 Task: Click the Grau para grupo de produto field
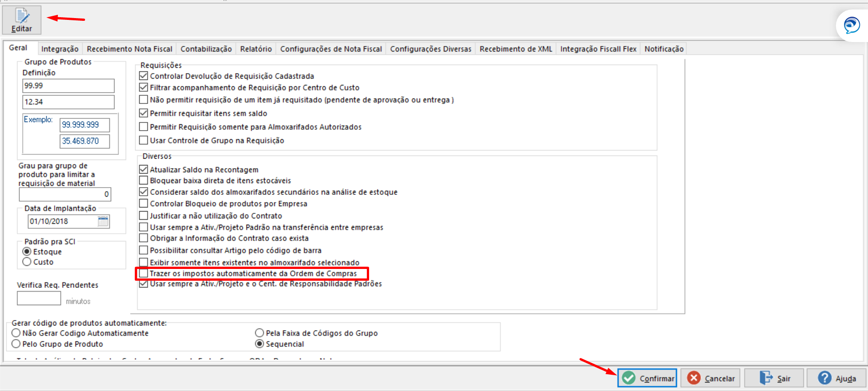tap(65, 194)
